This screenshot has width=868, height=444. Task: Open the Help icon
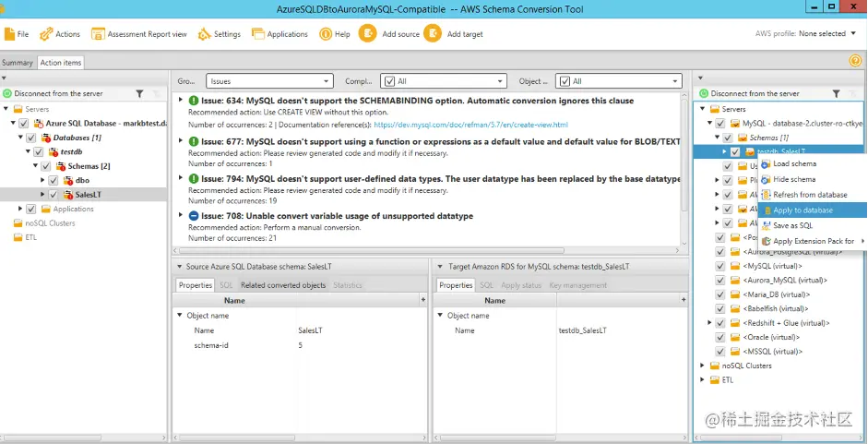pos(326,34)
